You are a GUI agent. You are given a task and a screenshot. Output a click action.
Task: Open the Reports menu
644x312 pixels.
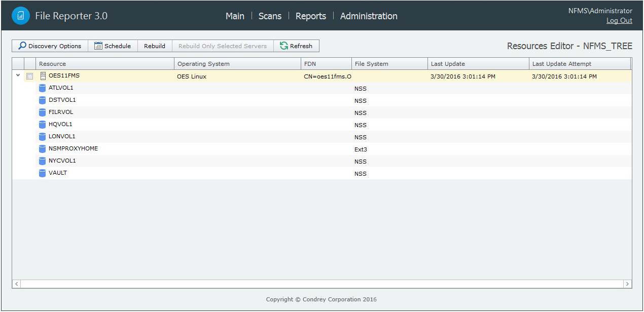310,16
